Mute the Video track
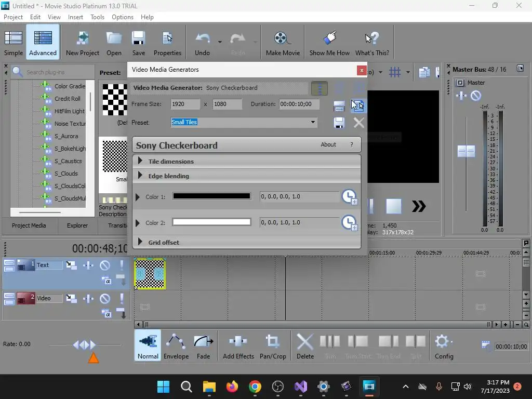The width and height of the screenshot is (532, 399). tap(105, 299)
